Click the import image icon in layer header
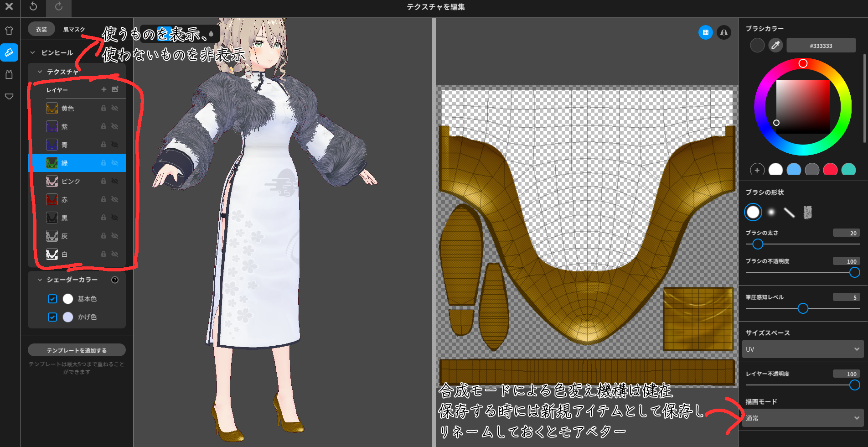The width and height of the screenshot is (868, 447). tap(116, 89)
